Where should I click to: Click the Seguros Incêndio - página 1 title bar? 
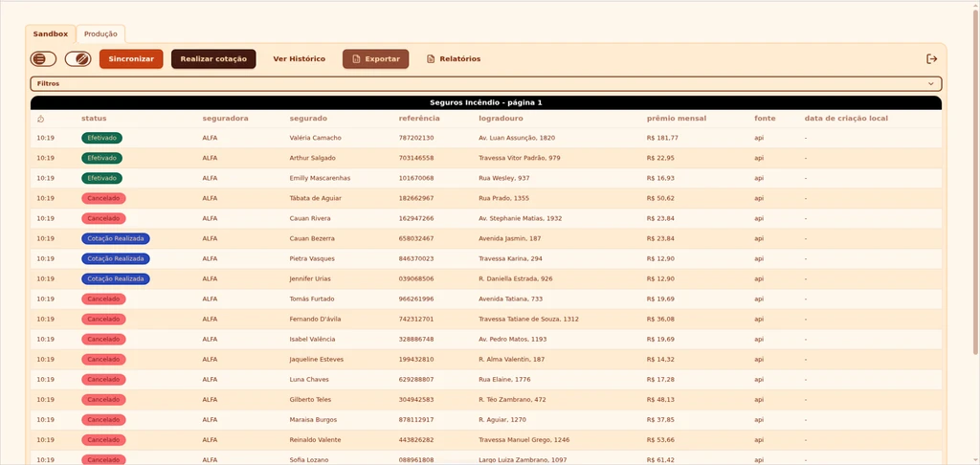point(485,102)
